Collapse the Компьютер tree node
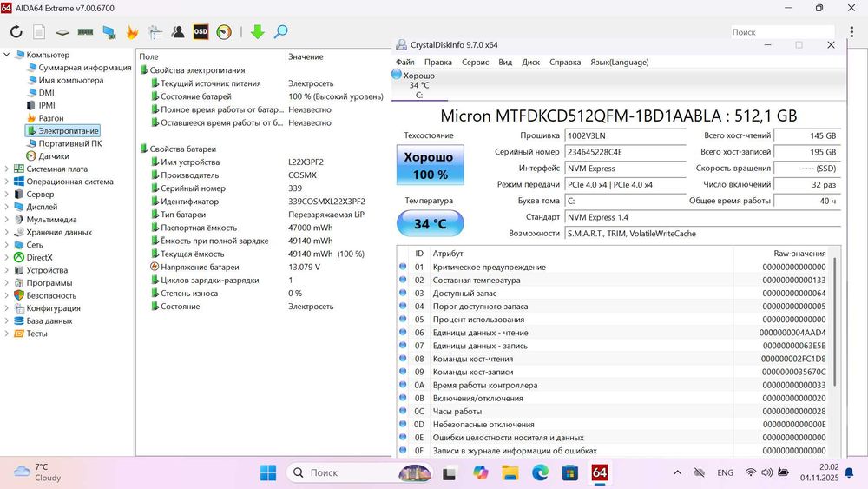The height and width of the screenshot is (489, 868). pyautogui.click(x=7, y=55)
